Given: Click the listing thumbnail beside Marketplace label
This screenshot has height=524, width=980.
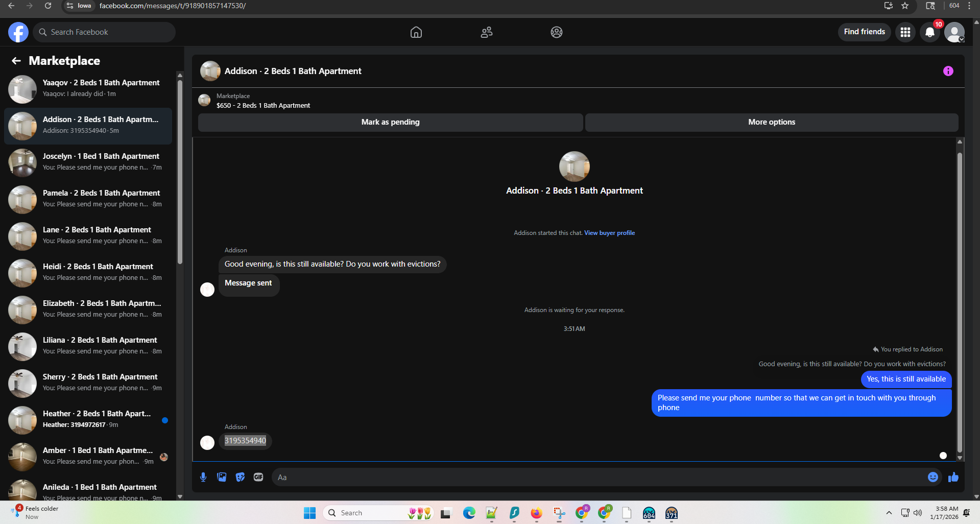Looking at the screenshot, I should point(204,100).
